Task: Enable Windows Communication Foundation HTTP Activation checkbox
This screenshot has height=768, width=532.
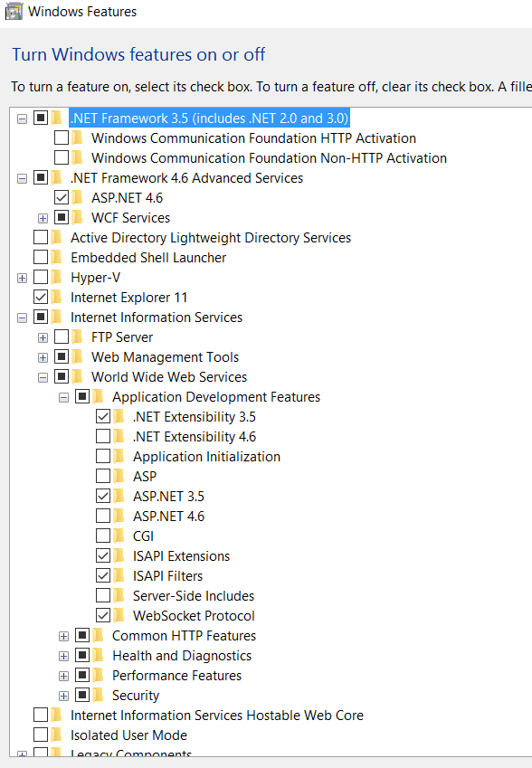Action: (62, 138)
